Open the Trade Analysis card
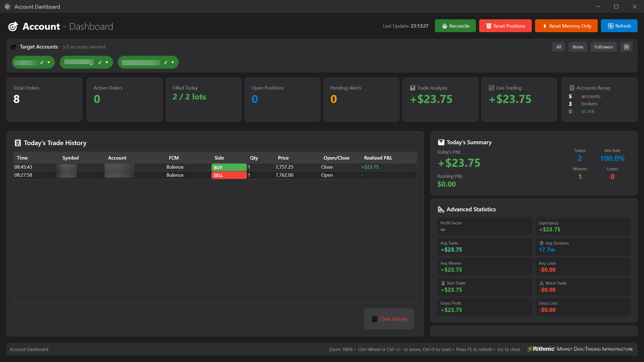Viewport: 644px width, 362px height. (x=440, y=99)
